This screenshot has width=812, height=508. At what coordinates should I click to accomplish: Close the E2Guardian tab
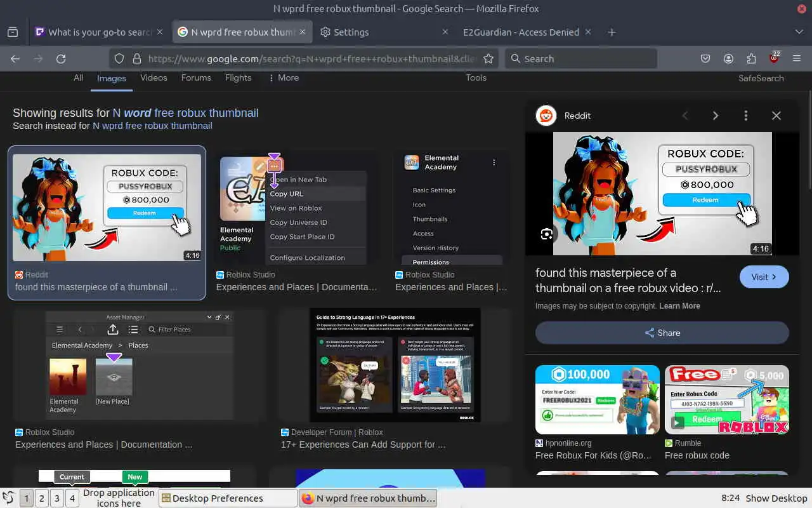[x=588, y=32]
